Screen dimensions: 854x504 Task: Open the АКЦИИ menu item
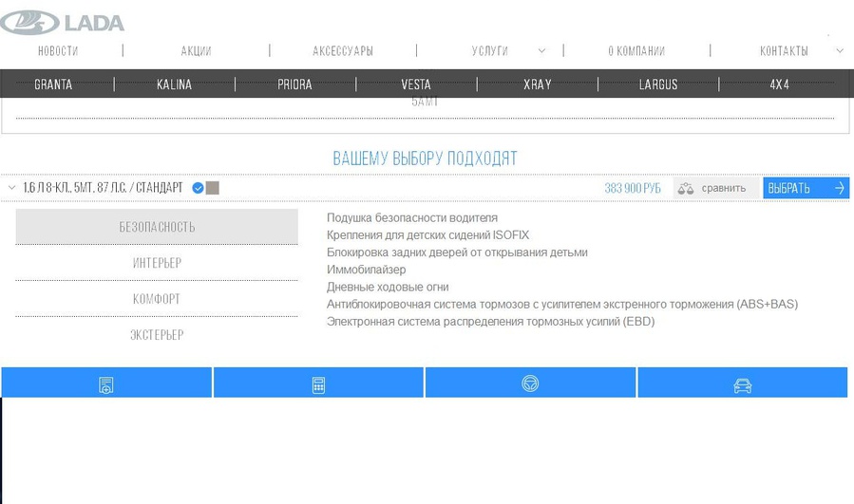tap(196, 50)
